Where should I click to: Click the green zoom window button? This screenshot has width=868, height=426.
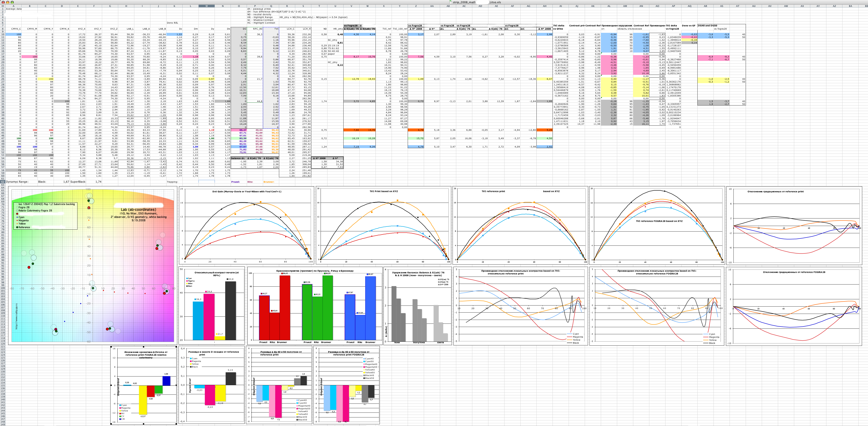12,2
